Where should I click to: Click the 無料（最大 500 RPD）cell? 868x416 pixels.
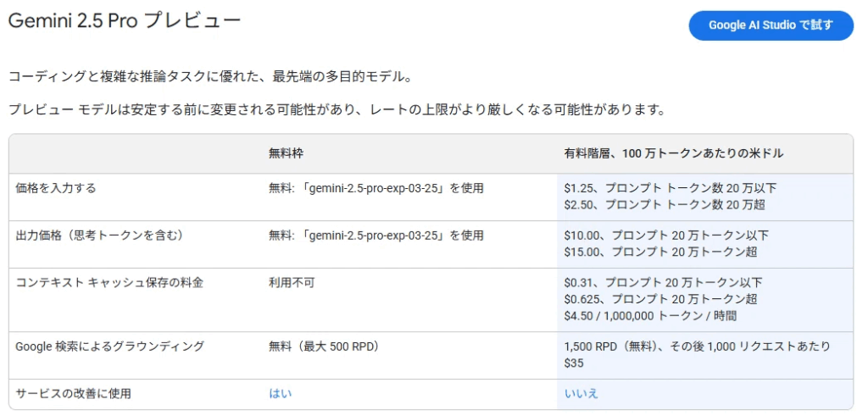pyautogui.click(x=324, y=347)
